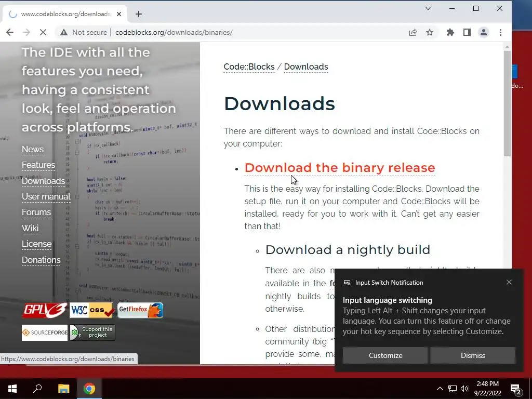Open the News link in the sidebar
The image size is (532, 399).
pyautogui.click(x=33, y=149)
